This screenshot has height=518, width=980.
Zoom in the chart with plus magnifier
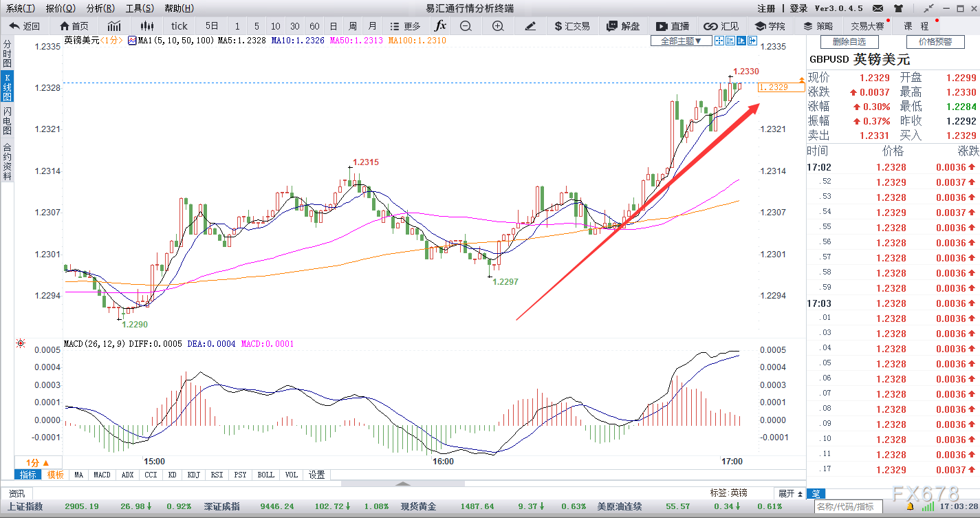(x=498, y=26)
